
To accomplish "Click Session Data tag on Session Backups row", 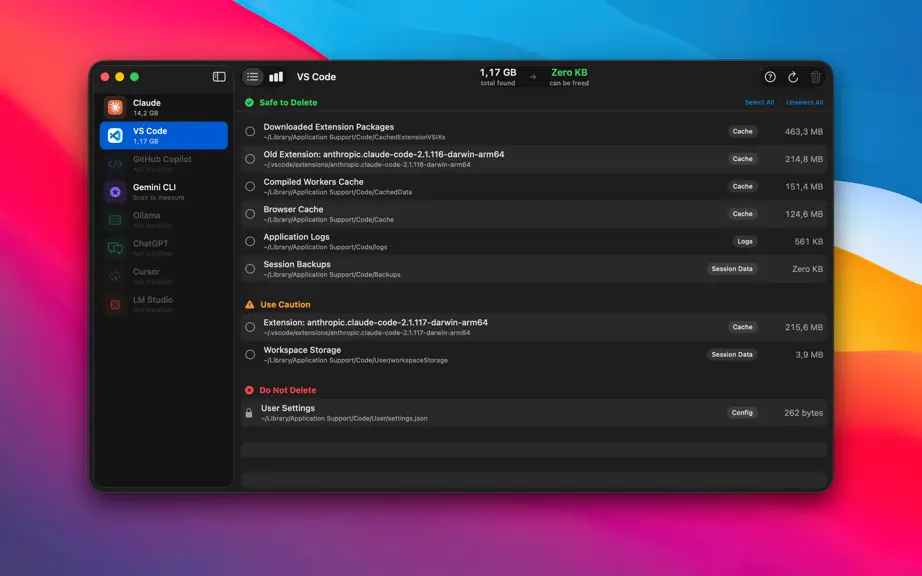I will [731, 269].
